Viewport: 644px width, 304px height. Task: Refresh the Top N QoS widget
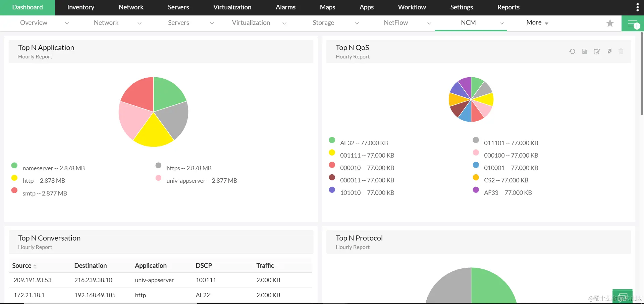[x=572, y=51]
